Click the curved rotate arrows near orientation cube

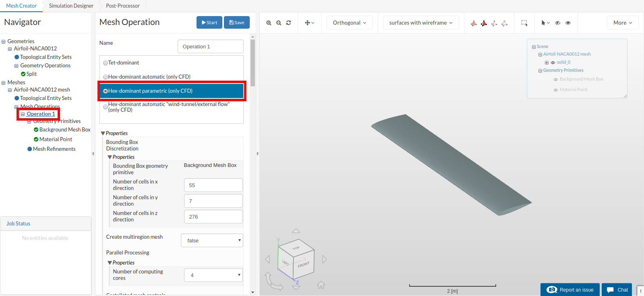(x=273, y=281)
